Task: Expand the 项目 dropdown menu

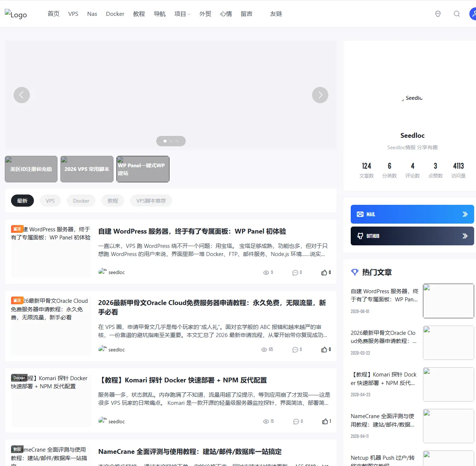Action: (182, 14)
